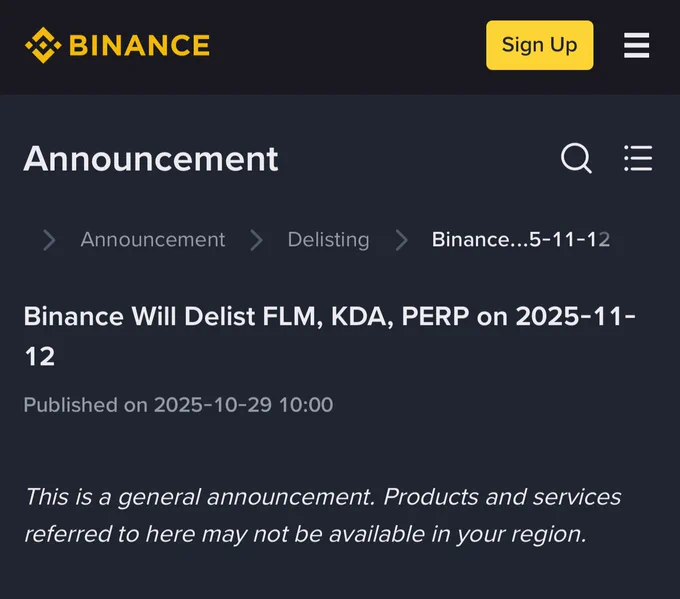Click the chevron before Announcement breadcrumb
This screenshot has width=680, height=599.
[49, 240]
